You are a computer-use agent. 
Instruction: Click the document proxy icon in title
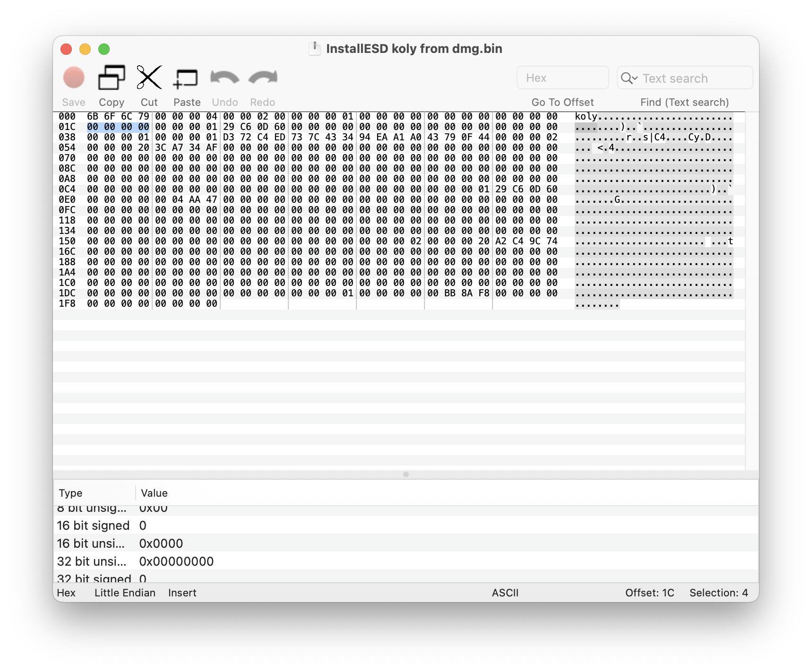(315, 48)
